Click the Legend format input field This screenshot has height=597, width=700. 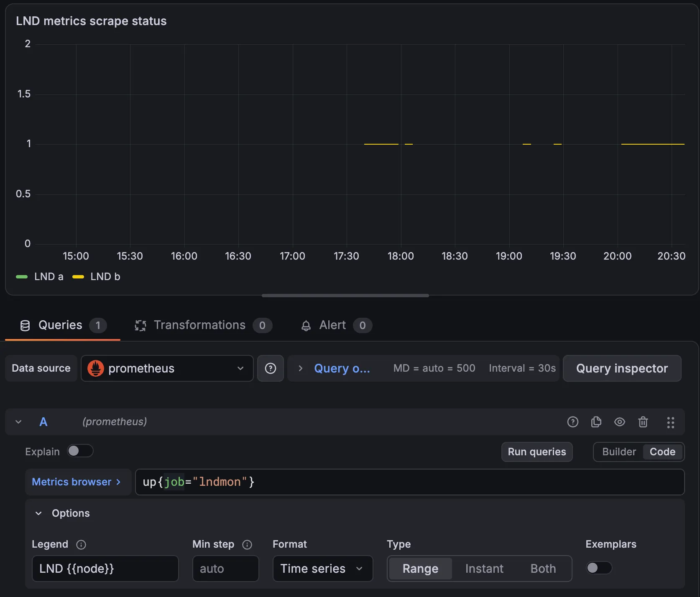pyautogui.click(x=105, y=569)
